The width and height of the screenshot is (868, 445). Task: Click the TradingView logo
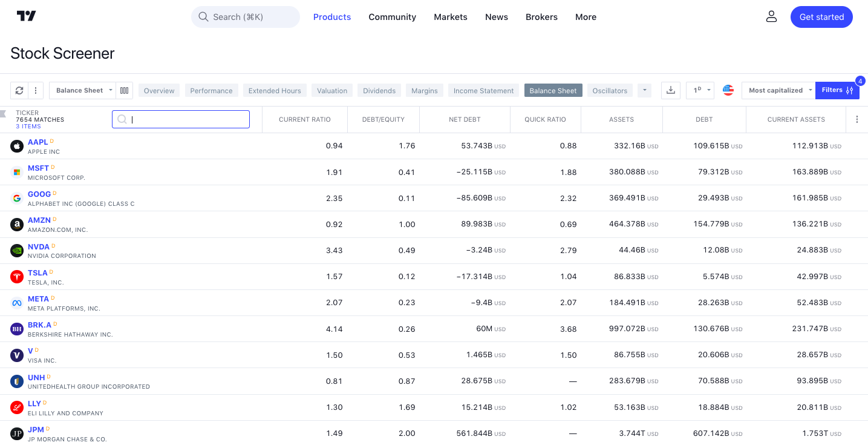point(26,16)
